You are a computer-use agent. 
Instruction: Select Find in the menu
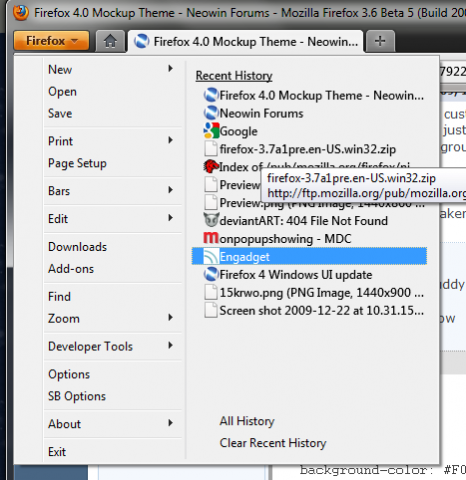coord(59,296)
